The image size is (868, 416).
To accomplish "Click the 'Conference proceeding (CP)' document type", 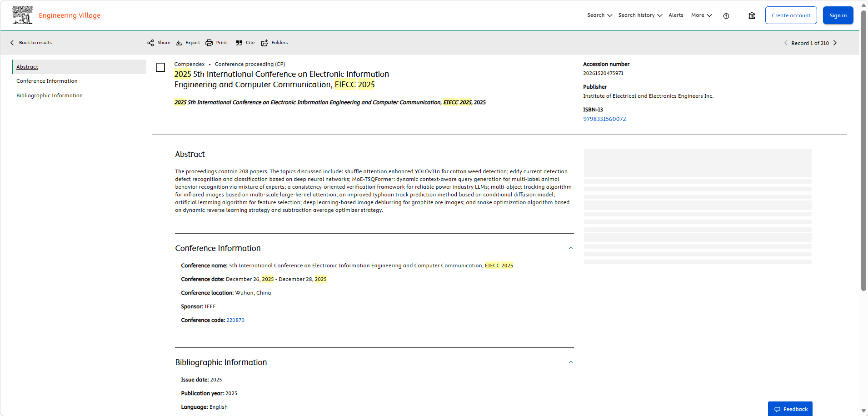I will [250, 64].
